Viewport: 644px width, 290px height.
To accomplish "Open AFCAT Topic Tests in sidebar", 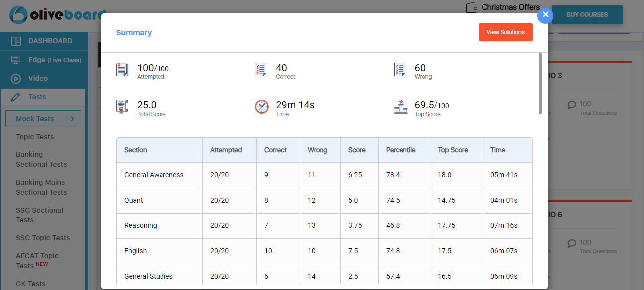I will pyautogui.click(x=37, y=261).
